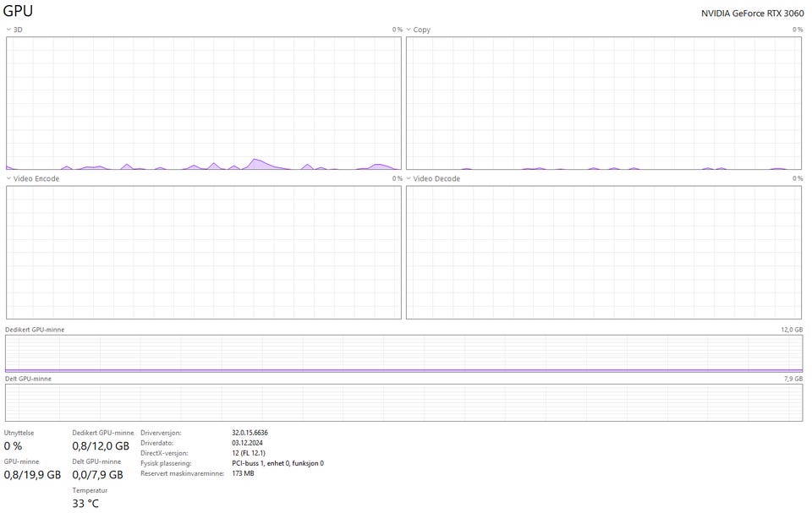
Task: Select the 0,8/19,9 GB GPU-minne value
Action: pos(32,475)
